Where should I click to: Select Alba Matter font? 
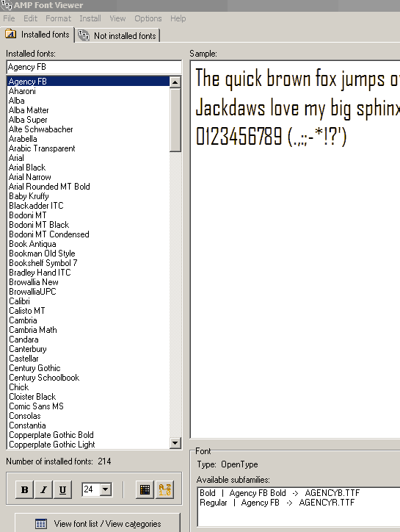(x=88, y=110)
